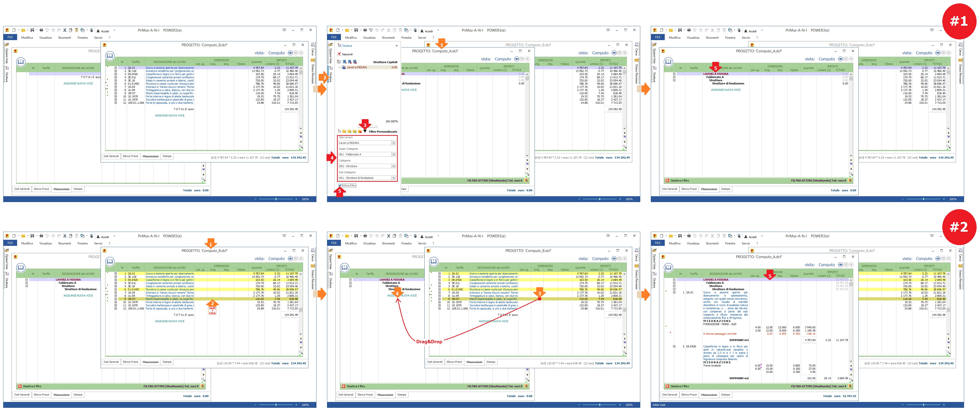Screen dimensions: 980x411
Task: Collapse Fabbricato A row totaling 52 707.25
Action: [x=674, y=283]
